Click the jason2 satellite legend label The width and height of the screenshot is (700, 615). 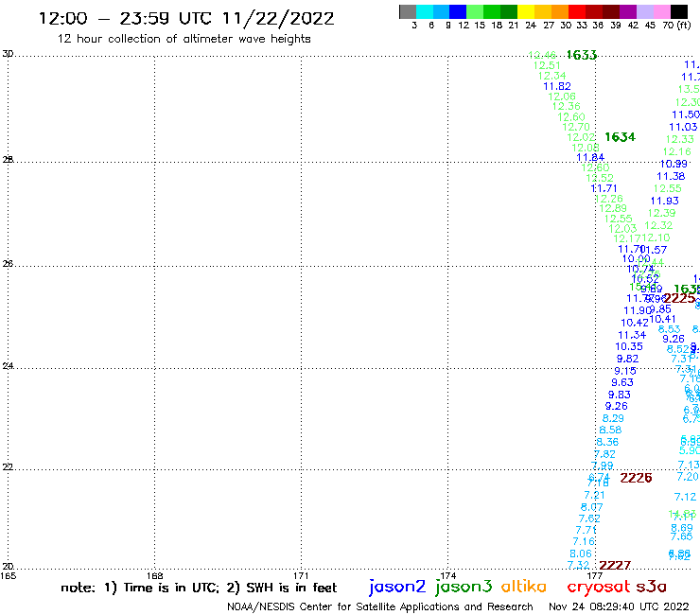[397, 587]
